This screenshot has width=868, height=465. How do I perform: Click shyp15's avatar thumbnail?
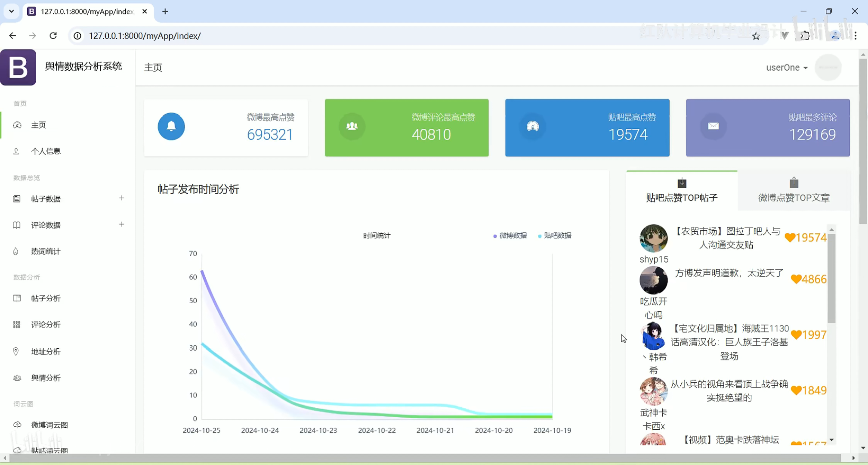(653, 238)
